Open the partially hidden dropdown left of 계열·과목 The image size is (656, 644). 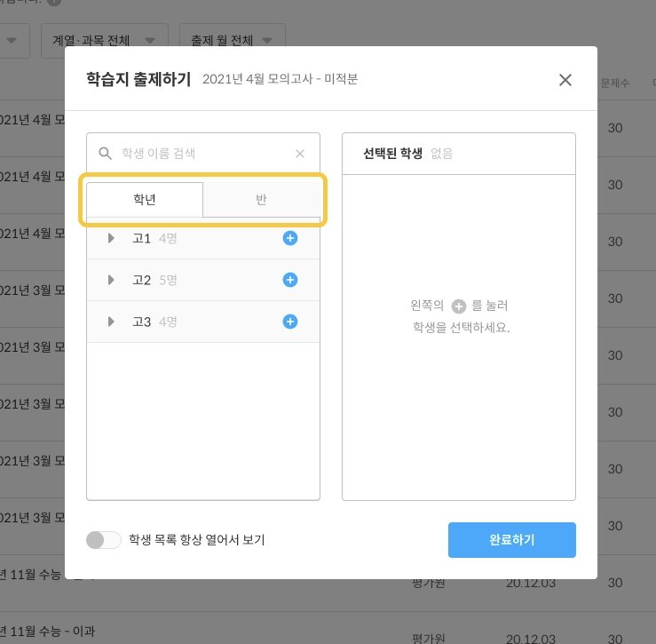[x=12, y=41]
